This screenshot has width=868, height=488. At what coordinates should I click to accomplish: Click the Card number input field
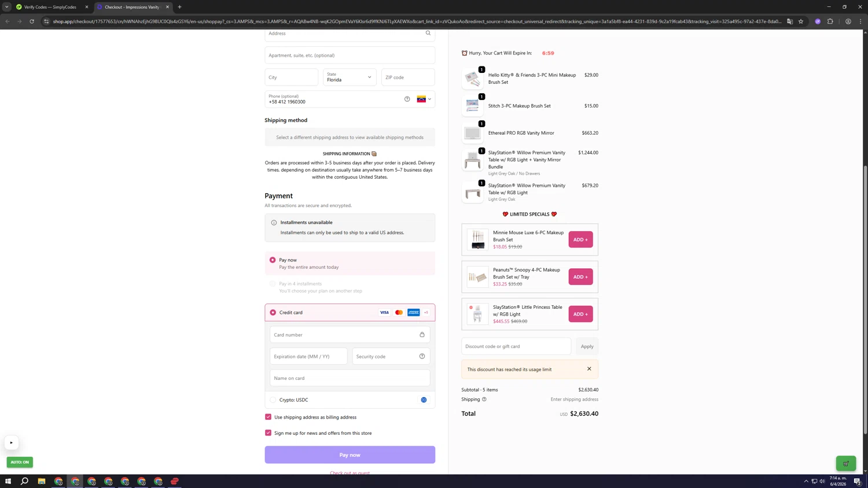pyautogui.click(x=350, y=335)
